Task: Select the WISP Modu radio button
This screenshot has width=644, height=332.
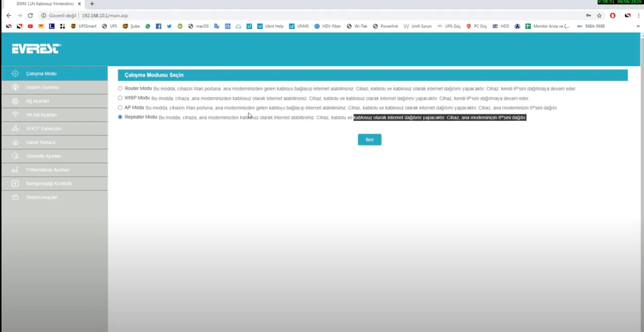Action: pos(120,98)
